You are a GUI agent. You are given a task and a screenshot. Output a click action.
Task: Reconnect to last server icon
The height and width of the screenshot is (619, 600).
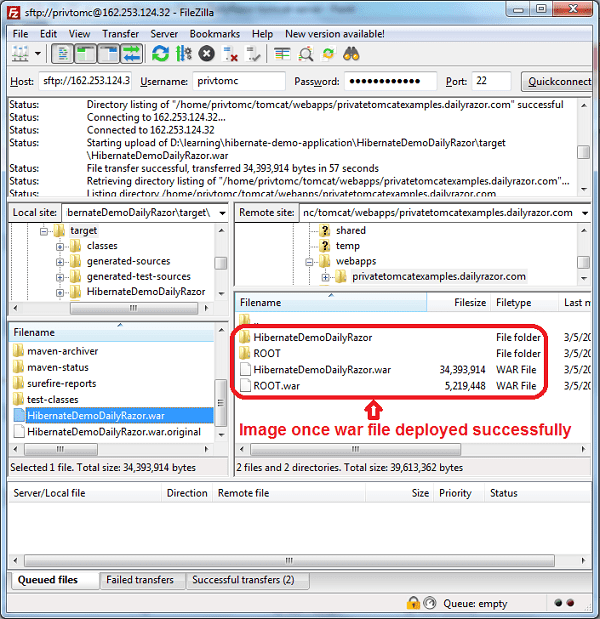click(x=253, y=54)
